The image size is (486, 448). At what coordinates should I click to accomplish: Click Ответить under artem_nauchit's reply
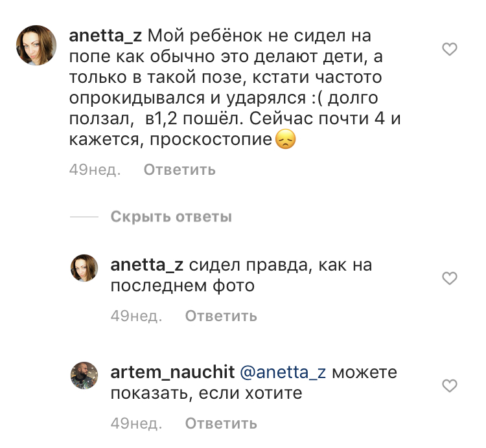click(x=221, y=424)
